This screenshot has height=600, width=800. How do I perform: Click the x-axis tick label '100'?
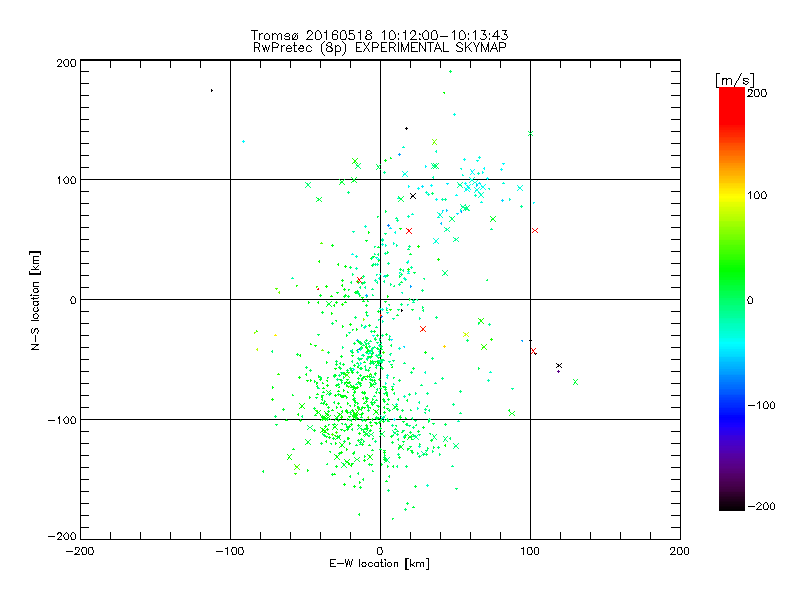[x=530, y=551]
